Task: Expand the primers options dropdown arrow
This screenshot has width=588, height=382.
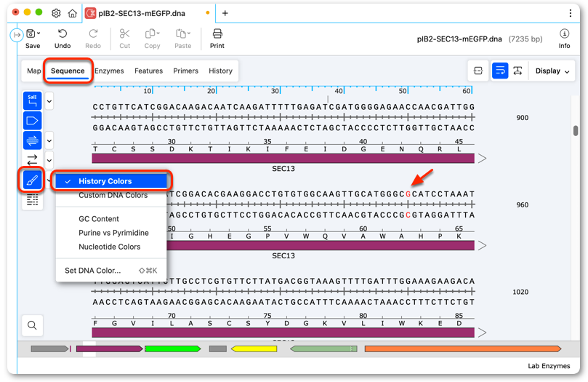Action: pyautogui.click(x=49, y=141)
